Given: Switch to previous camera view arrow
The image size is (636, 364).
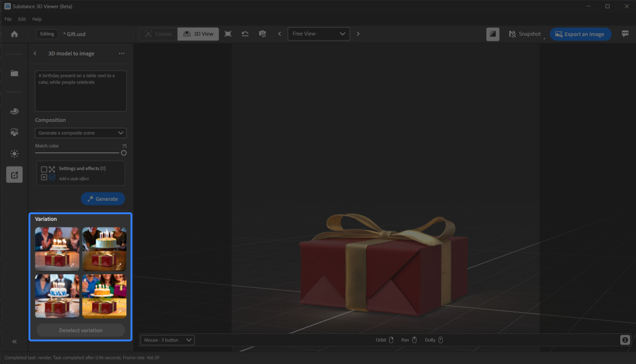Looking at the screenshot, I should tap(280, 34).
